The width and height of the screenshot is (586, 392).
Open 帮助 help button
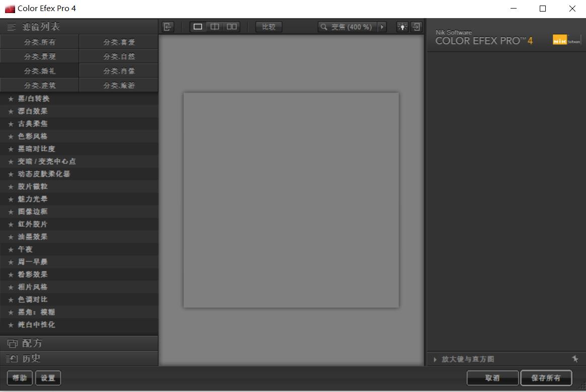20,378
